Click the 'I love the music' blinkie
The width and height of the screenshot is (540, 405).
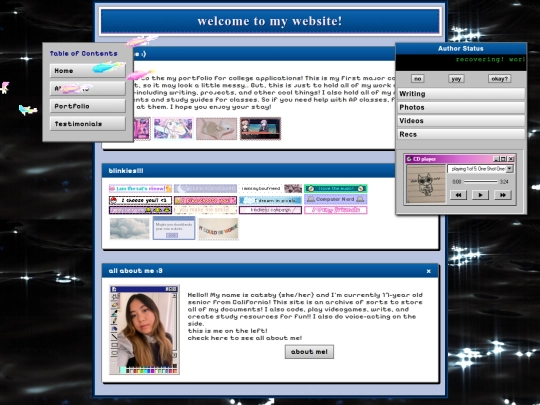335,188
